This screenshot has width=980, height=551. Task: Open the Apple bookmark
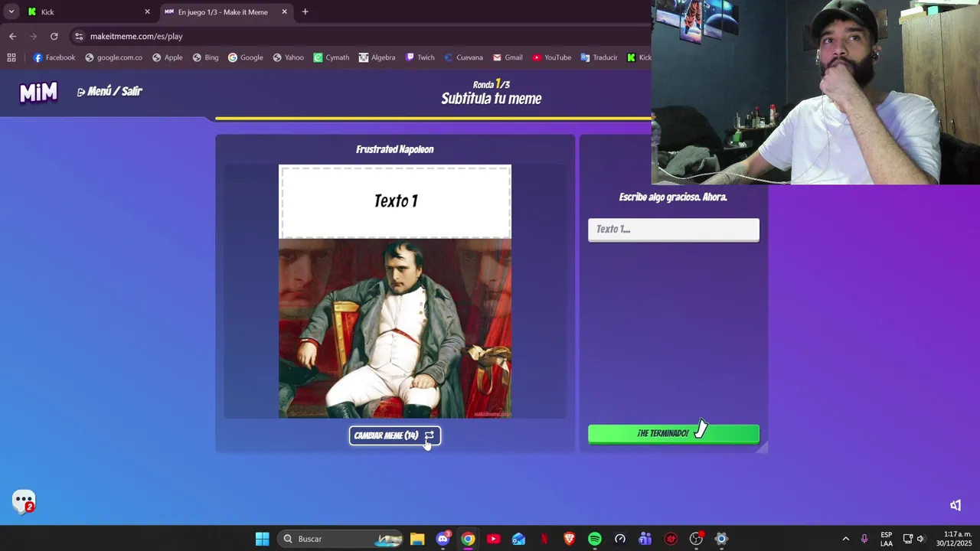(167, 57)
